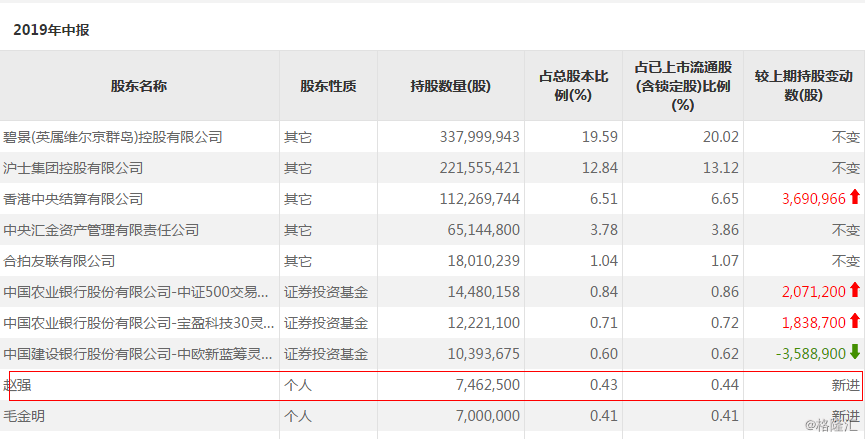Select shareholder 香港中央结算有限公司

(x=73, y=199)
